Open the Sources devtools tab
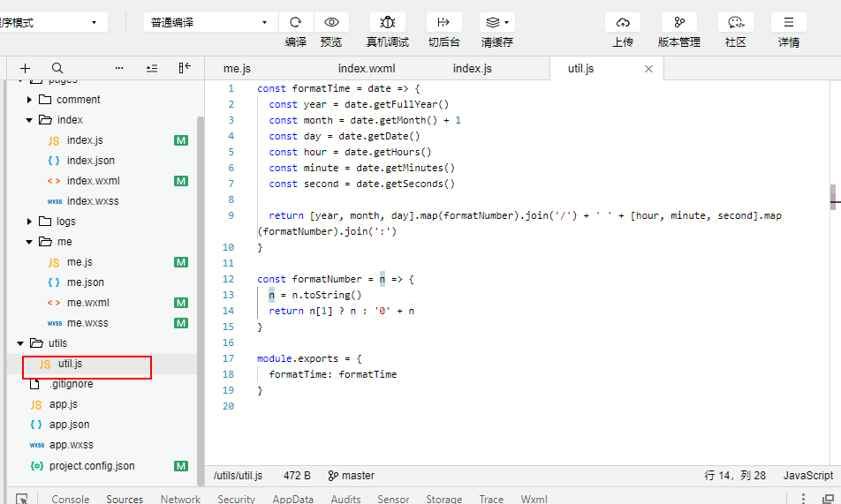Screen dimensions: 841x504 pos(125,499)
